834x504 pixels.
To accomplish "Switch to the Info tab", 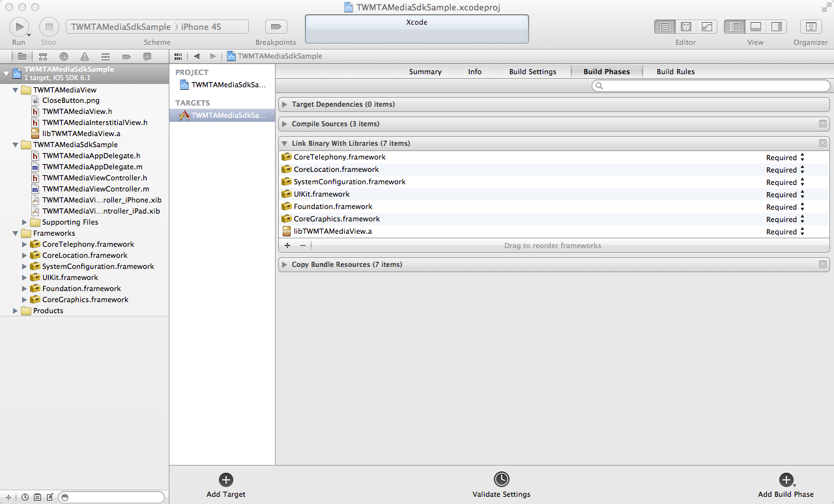I will [475, 72].
